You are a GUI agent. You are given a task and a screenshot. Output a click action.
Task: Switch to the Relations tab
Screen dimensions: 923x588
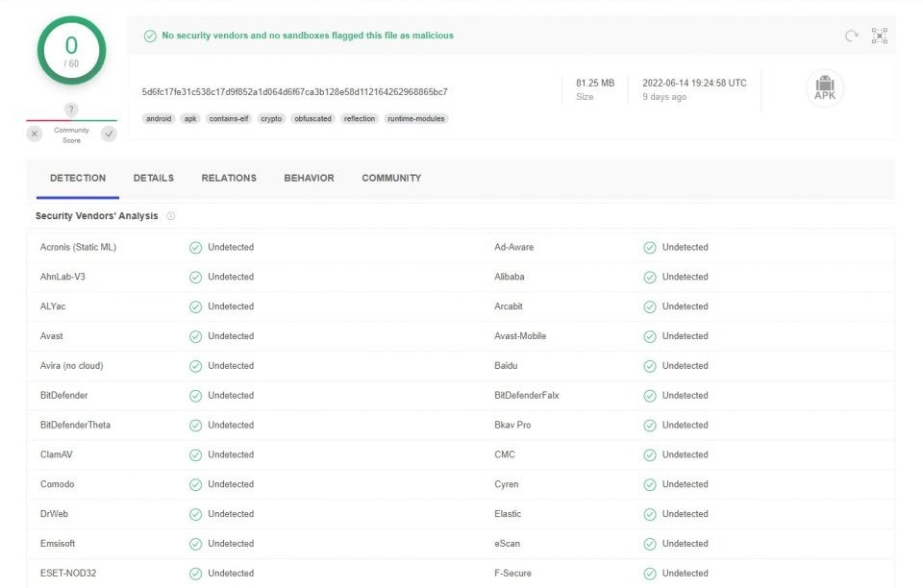pos(229,178)
